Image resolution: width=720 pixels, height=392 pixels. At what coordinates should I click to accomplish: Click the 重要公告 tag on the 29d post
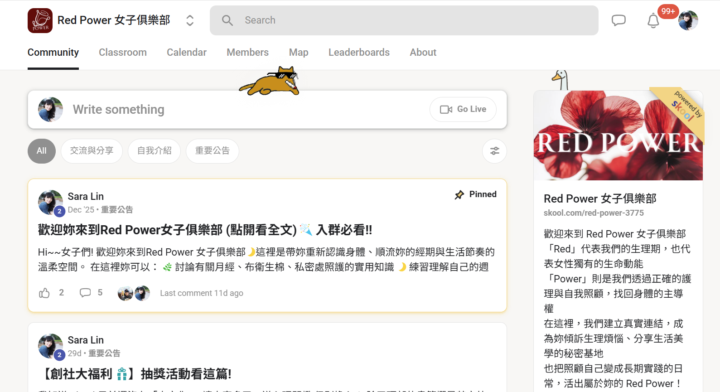point(104,353)
